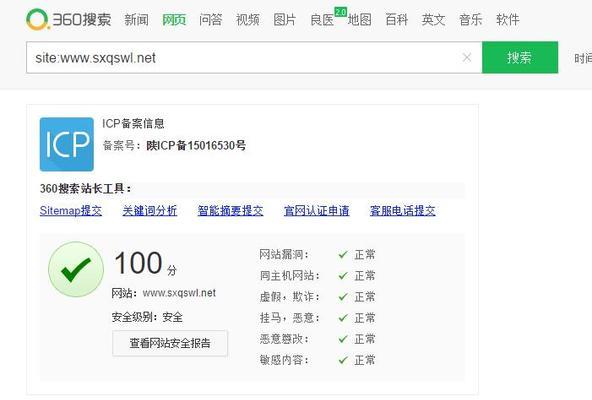Click the checkmark next to 恶意篡改
This screenshot has width=592, height=400.
click(343, 339)
